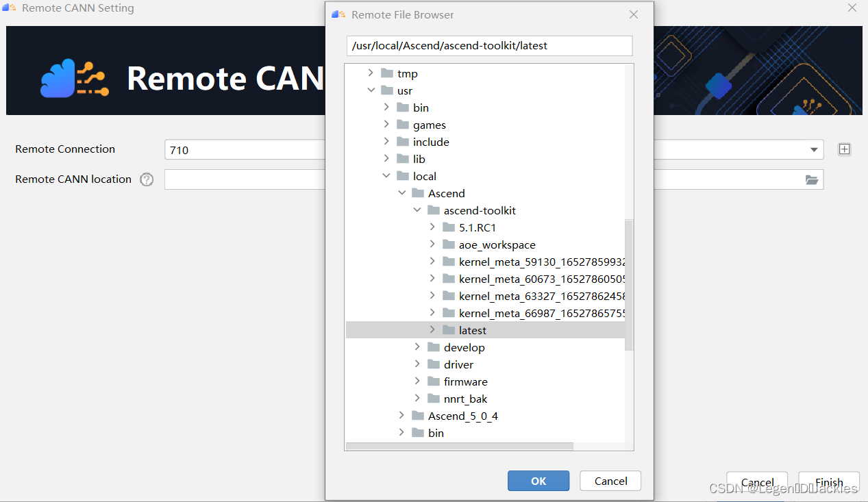Select the develop folder

(464, 347)
